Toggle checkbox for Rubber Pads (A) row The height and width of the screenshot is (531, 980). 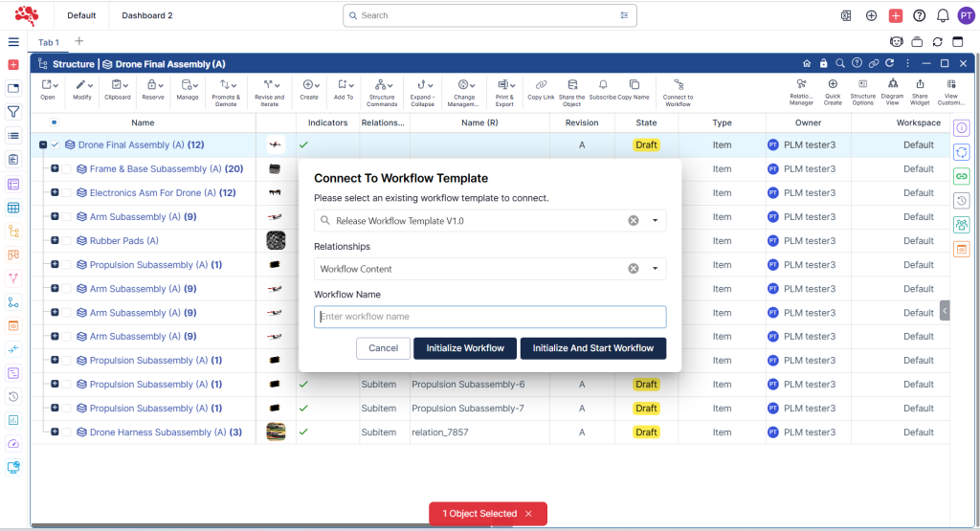point(67,241)
